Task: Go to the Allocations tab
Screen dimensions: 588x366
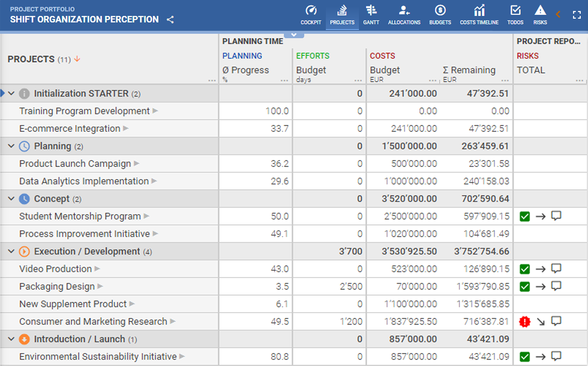Action: click(x=404, y=15)
